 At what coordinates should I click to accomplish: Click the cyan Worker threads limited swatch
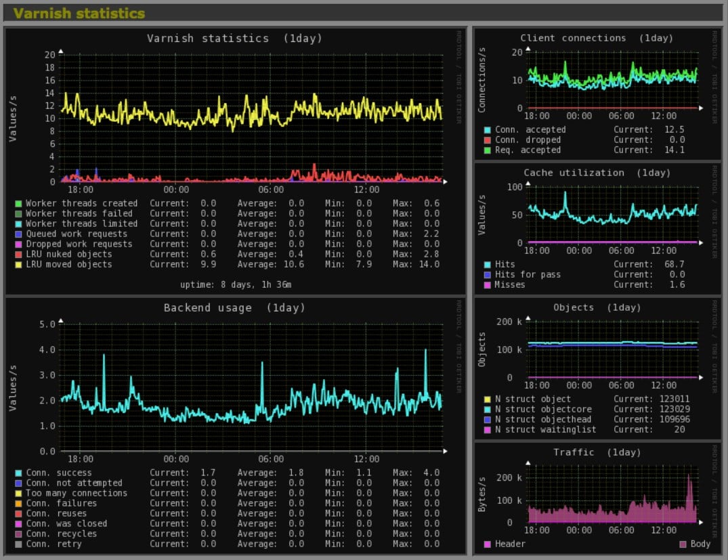pyautogui.click(x=18, y=224)
